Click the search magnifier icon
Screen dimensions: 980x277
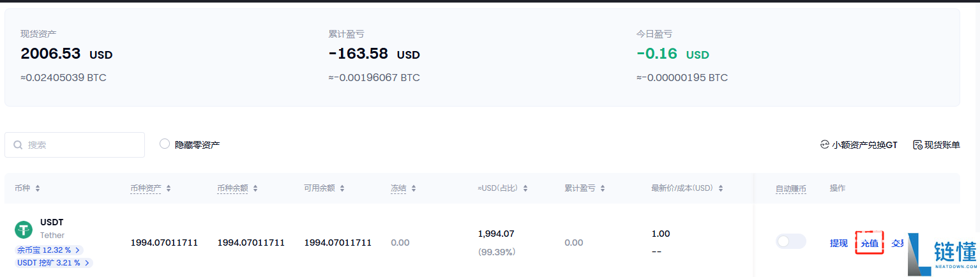(x=18, y=145)
